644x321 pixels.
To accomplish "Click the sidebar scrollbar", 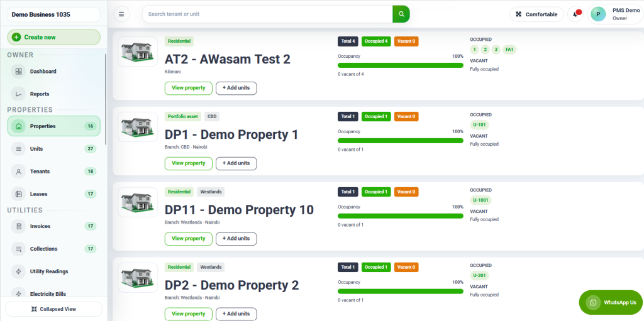I will (106, 99).
